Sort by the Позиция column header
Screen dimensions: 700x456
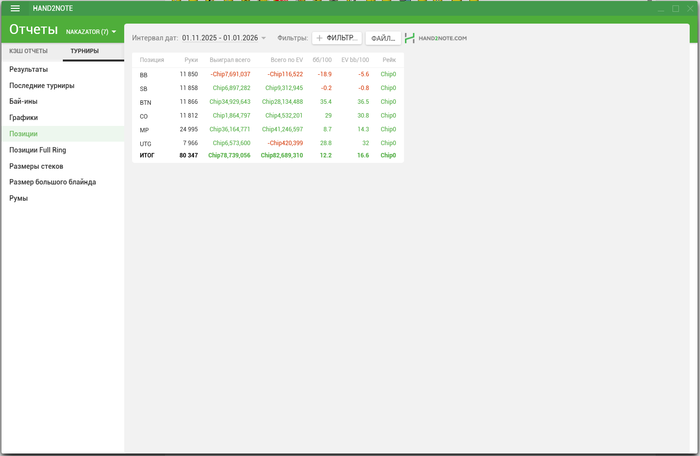(x=152, y=60)
